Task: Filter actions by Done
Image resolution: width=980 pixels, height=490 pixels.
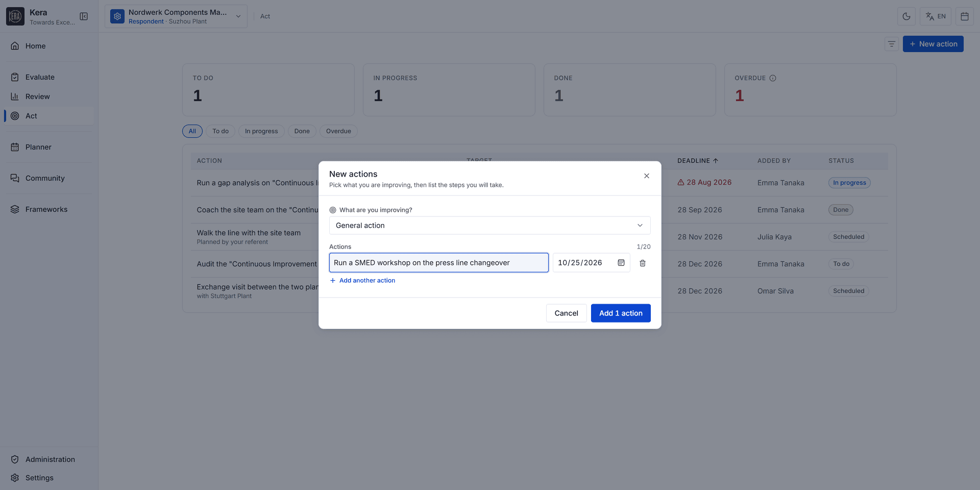Action: [x=302, y=131]
